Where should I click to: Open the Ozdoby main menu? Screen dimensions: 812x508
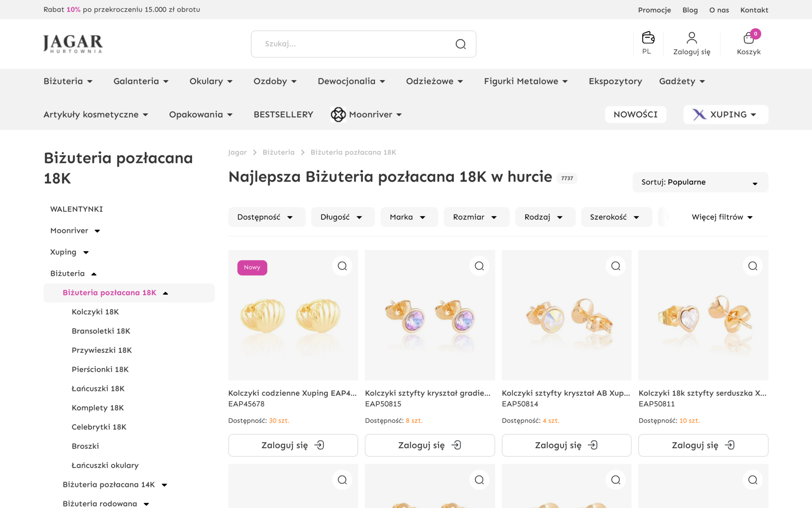pos(275,81)
